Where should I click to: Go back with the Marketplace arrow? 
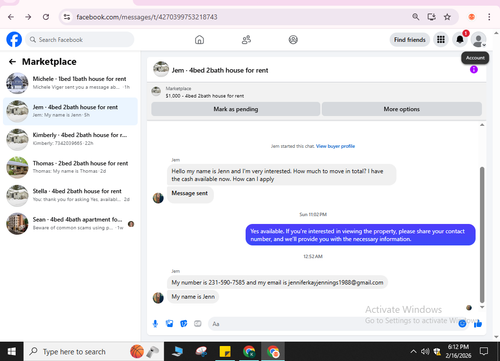[x=12, y=62]
